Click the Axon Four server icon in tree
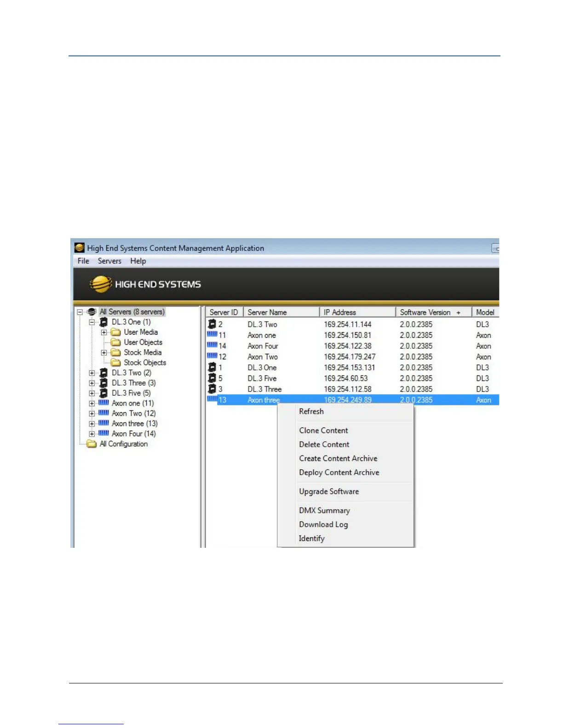This screenshot has height=728, width=563. (x=104, y=433)
